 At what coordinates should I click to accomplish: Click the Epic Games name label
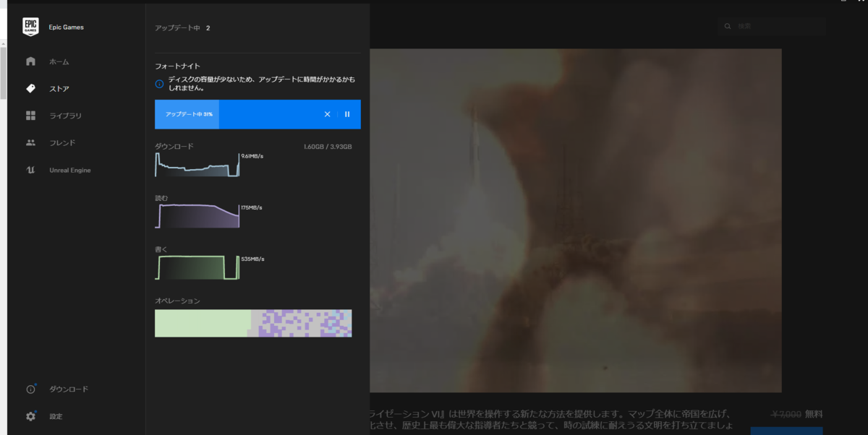coord(67,27)
